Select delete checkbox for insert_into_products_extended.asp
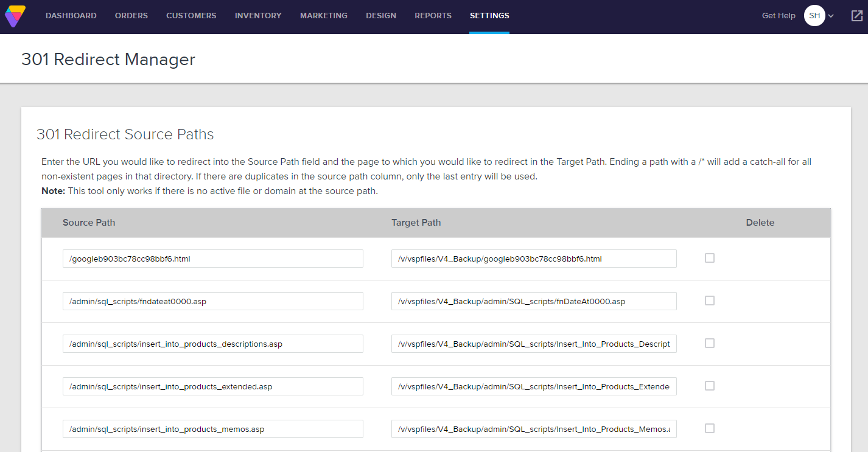The width and height of the screenshot is (868, 452). coord(709,386)
